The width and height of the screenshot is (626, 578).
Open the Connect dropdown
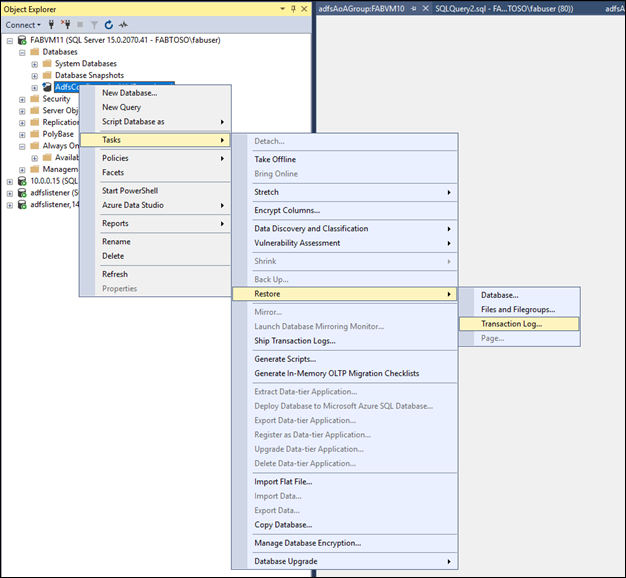pos(23,25)
